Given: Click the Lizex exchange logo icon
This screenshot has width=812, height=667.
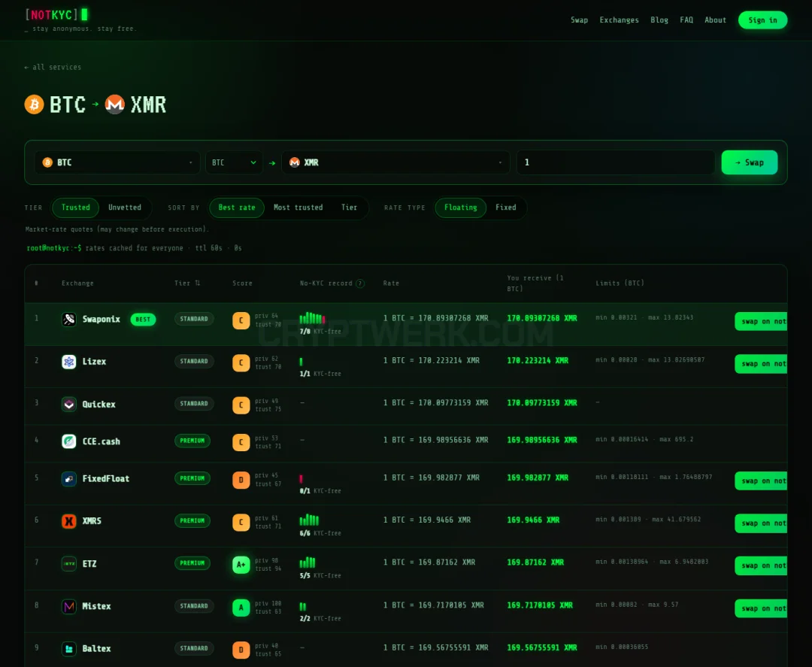Looking at the screenshot, I should (69, 362).
